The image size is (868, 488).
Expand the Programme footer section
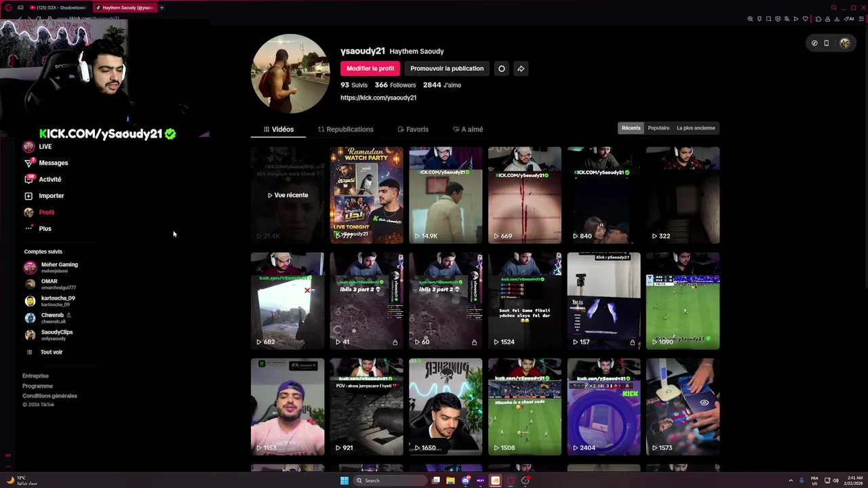point(37,386)
